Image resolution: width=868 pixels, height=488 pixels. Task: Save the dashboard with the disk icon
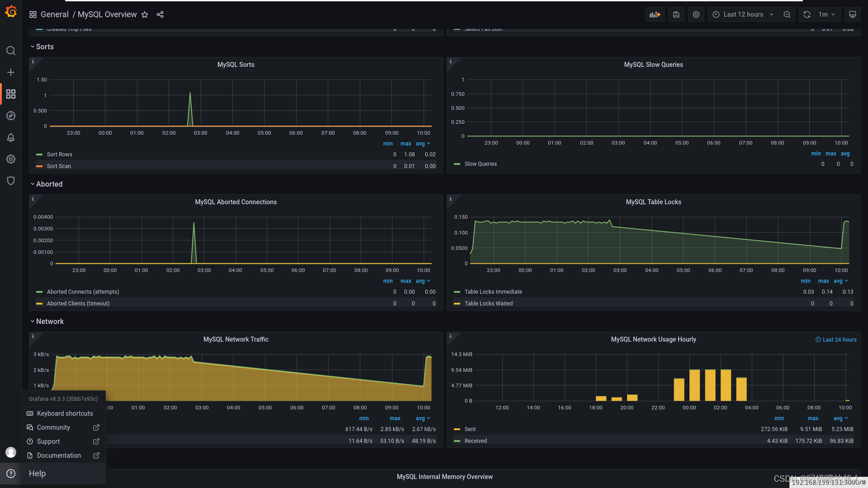tap(676, 14)
